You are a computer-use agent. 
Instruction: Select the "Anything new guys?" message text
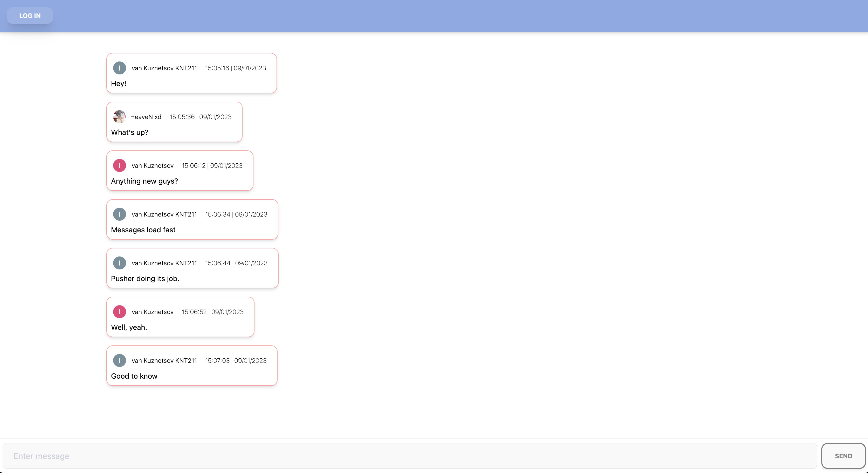coord(144,181)
